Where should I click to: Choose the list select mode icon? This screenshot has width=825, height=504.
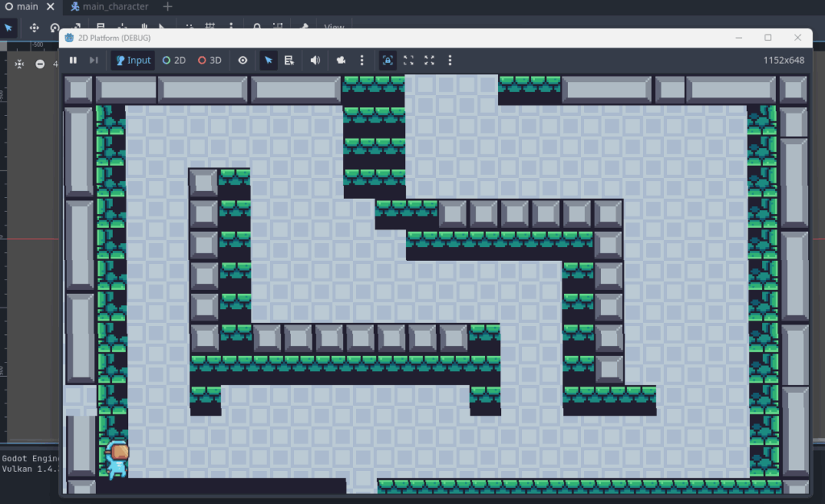(x=289, y=60)
